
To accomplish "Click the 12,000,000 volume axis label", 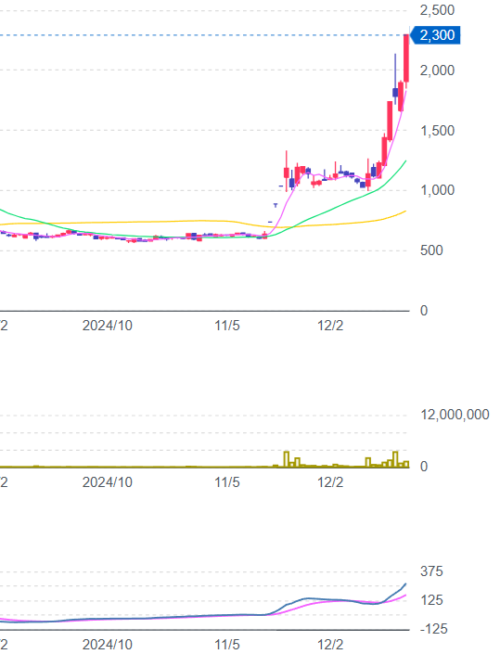I will 455,415.
